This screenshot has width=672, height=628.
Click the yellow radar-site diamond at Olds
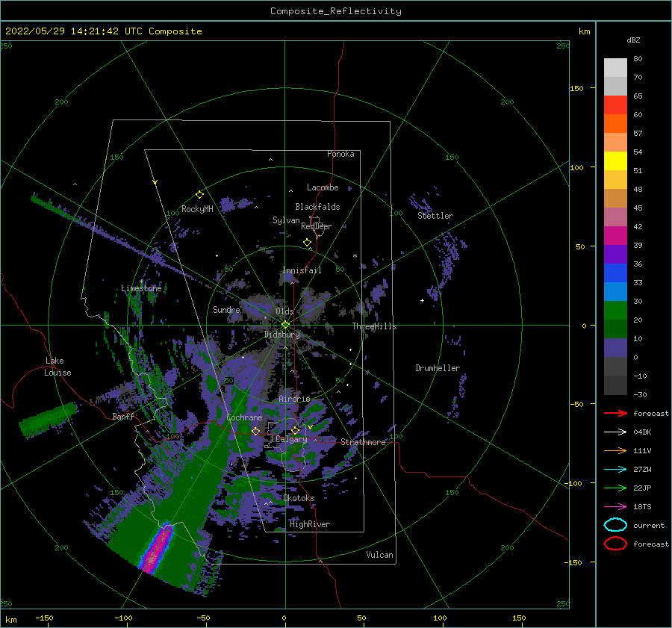click(x=285, y=325)
